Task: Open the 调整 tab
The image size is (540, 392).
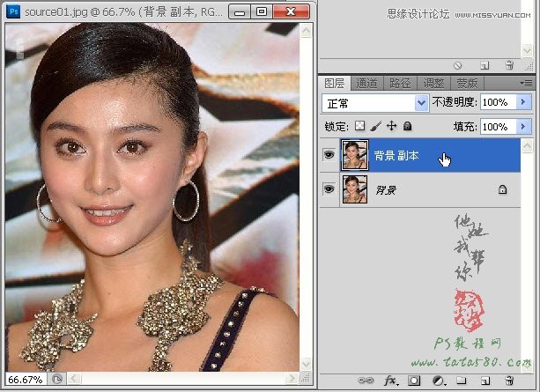Action: click(x=433, y=84)
